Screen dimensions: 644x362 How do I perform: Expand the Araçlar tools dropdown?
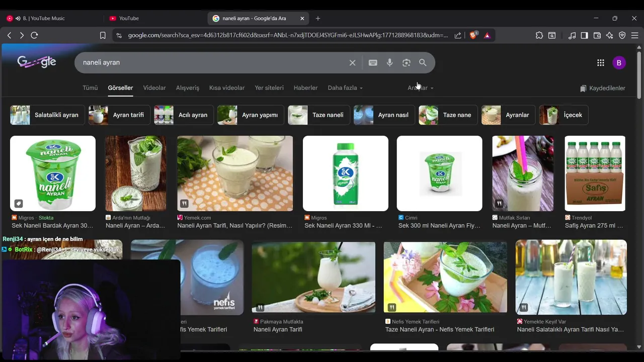(x=421, y=88)
